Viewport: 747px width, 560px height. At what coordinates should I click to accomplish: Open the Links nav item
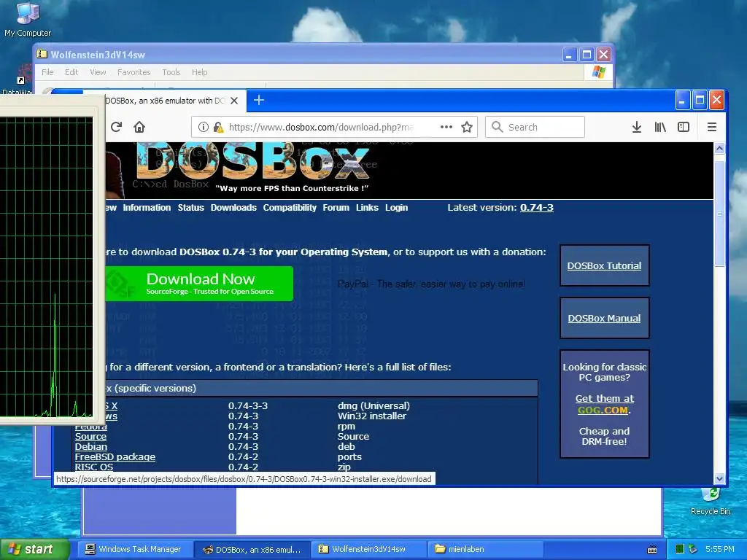367,208
